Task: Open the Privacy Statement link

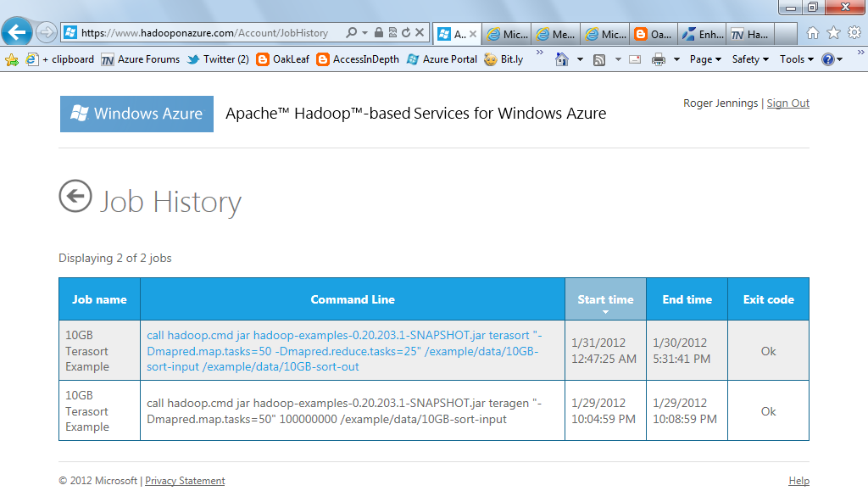Action: click(x=185, y=481)
